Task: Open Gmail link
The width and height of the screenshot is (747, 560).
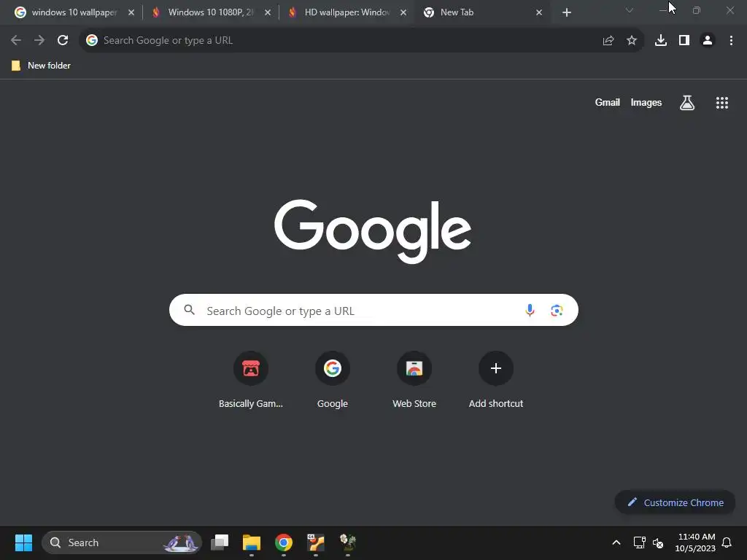Action: click(x=608, y=102)
